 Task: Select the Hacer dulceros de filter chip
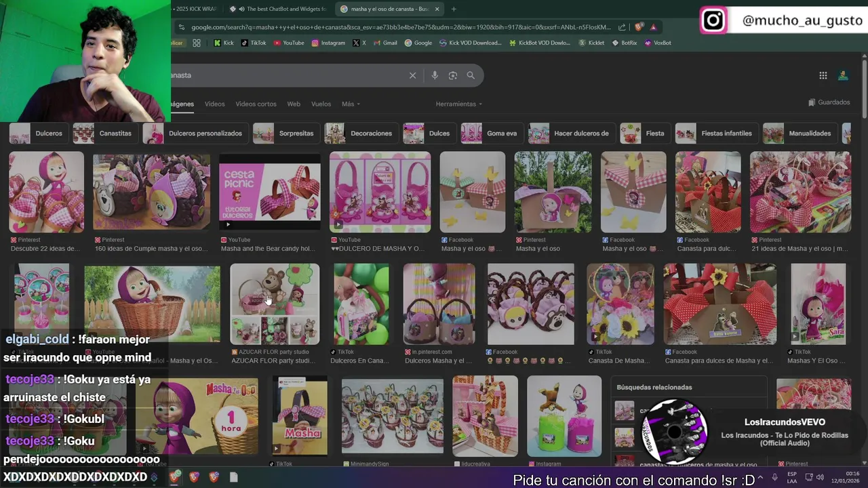pos(572,134)
